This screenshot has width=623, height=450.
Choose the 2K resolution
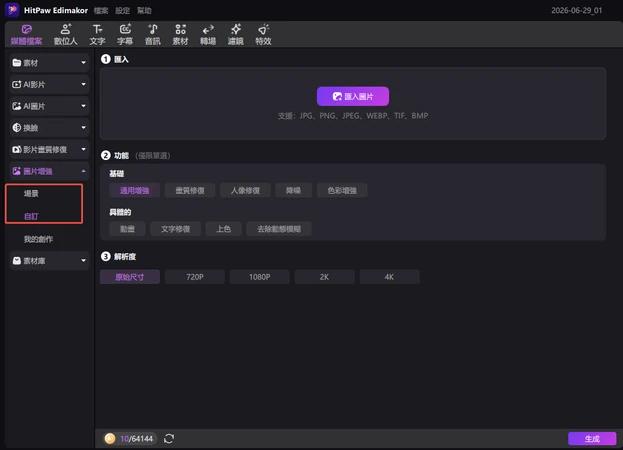coord(324,277)
